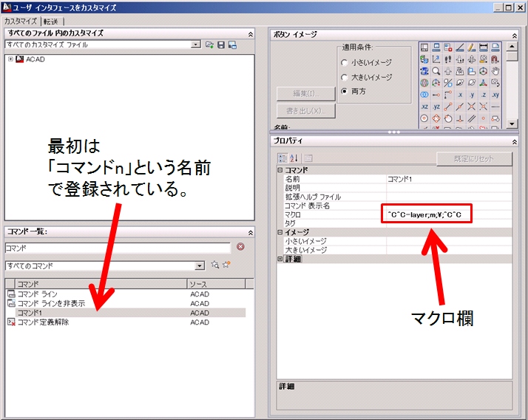The width and height of the screenshot is (528, 420).
Task: Pick the parallel lines snap image
Action: [x=472, y=118]
